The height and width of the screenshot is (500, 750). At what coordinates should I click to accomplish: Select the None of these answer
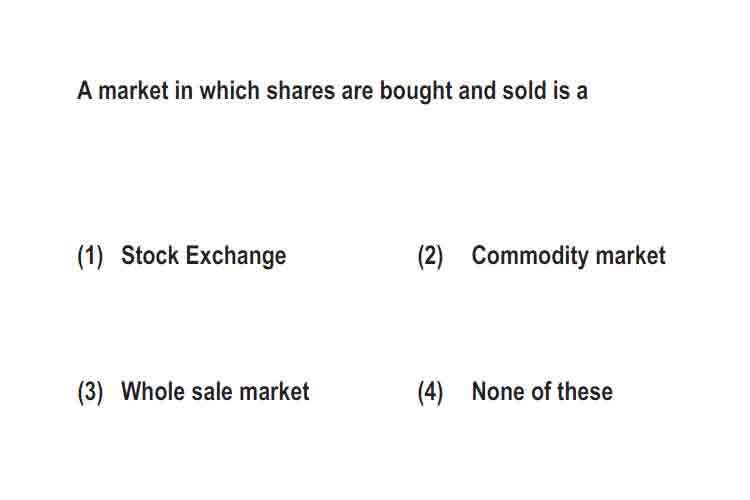click(542, 391)
